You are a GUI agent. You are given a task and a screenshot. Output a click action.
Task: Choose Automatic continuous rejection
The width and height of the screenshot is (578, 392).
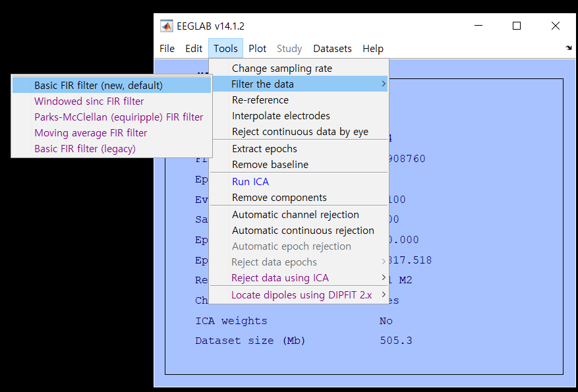[299, 231]
